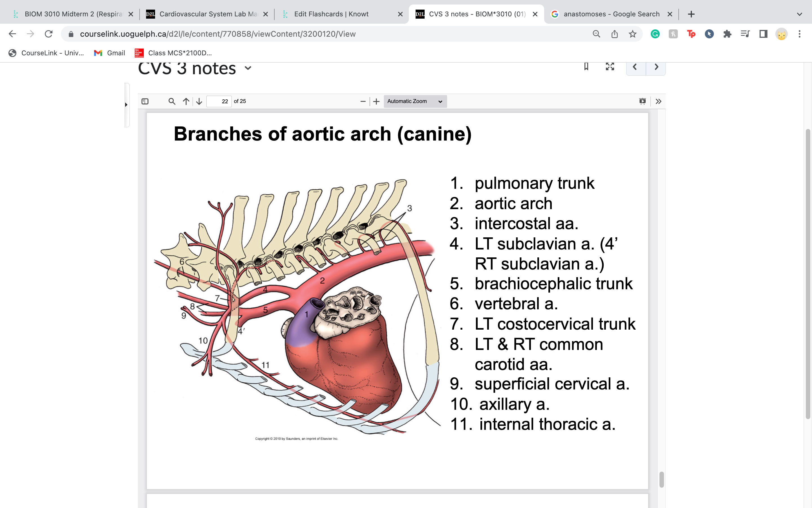The image size is (812, 508).
Task: Click the page number field showing 22
Action: point(219,101)
